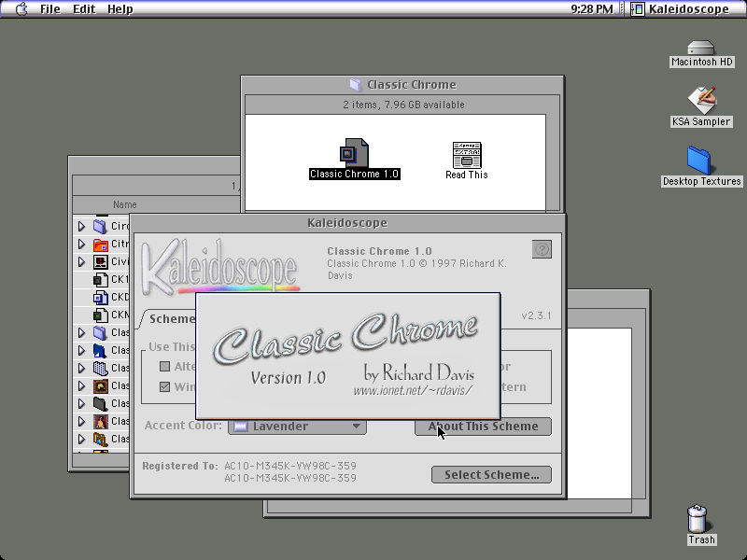Open the Edit menu
This screenshot has width=747, height=560.
[x=84, y=9]
